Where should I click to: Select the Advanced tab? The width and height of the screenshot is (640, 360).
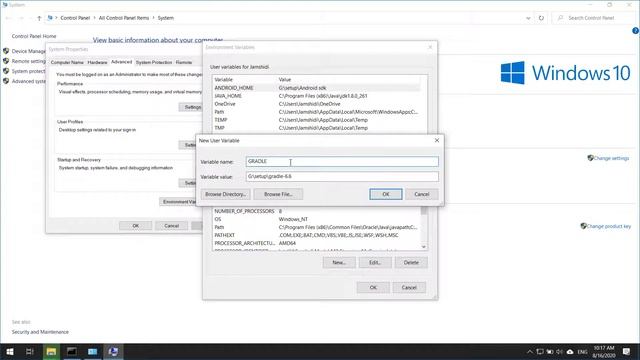(122, 62)
